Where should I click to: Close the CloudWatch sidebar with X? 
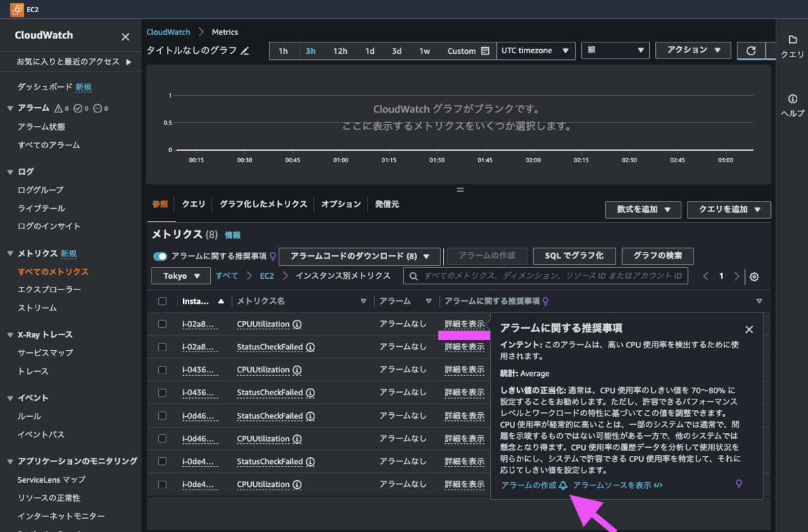pos(125,37)
